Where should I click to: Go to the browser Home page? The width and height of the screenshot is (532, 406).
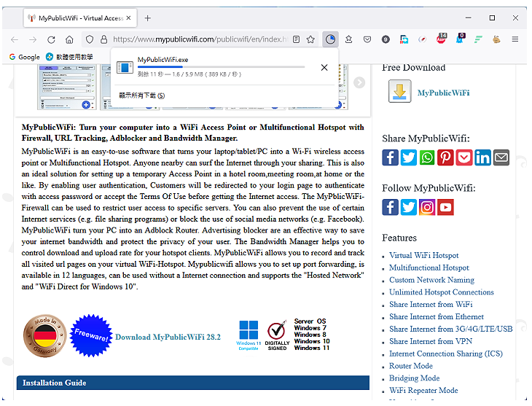click(x=69, y=39)
